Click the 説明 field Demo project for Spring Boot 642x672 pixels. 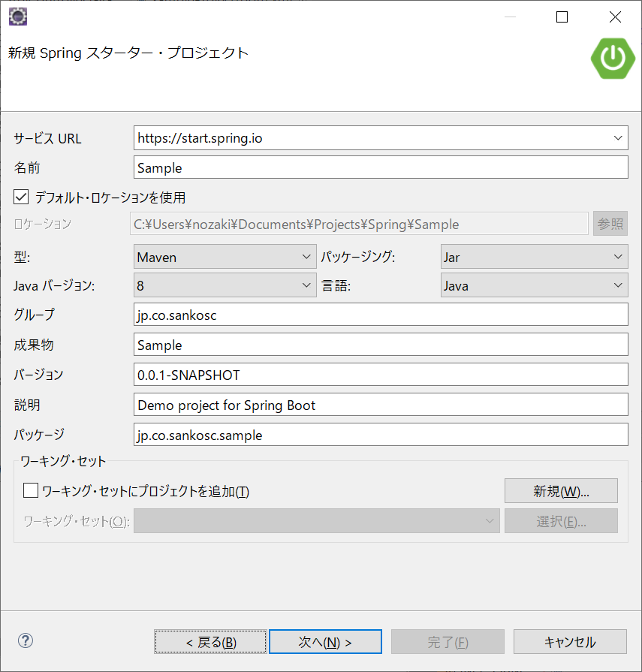point(381,405)
